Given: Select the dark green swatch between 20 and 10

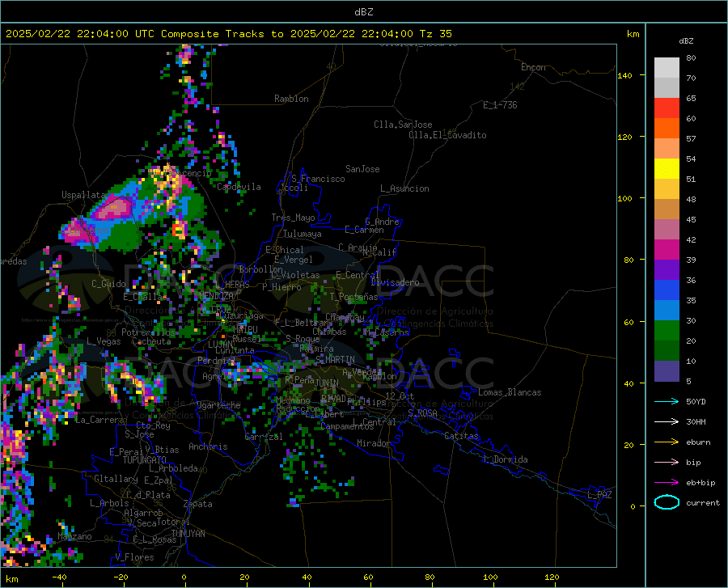Looking at the screenshot, I should pos(667,351).
